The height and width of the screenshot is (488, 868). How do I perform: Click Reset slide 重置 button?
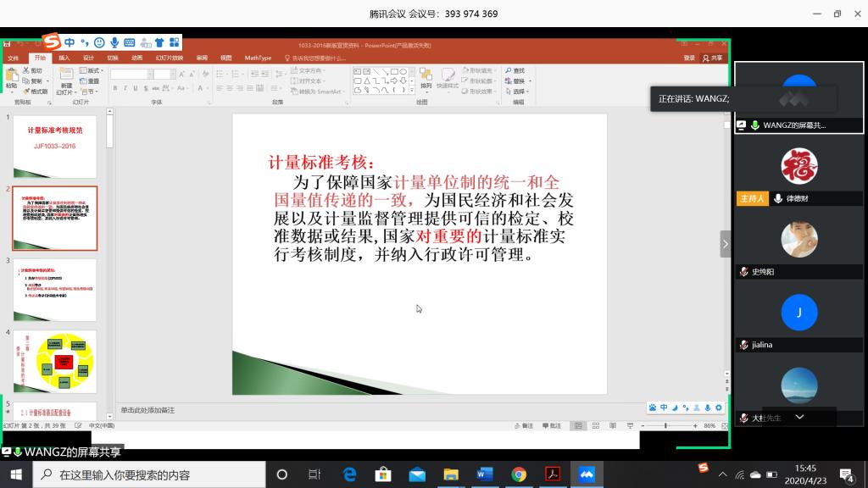tap(90, 80)
